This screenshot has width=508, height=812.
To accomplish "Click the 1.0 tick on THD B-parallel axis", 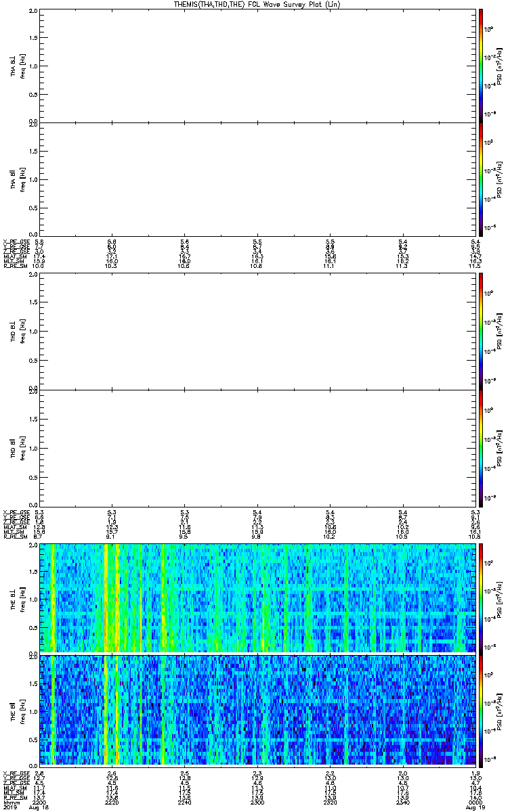I will click(34, 448).
